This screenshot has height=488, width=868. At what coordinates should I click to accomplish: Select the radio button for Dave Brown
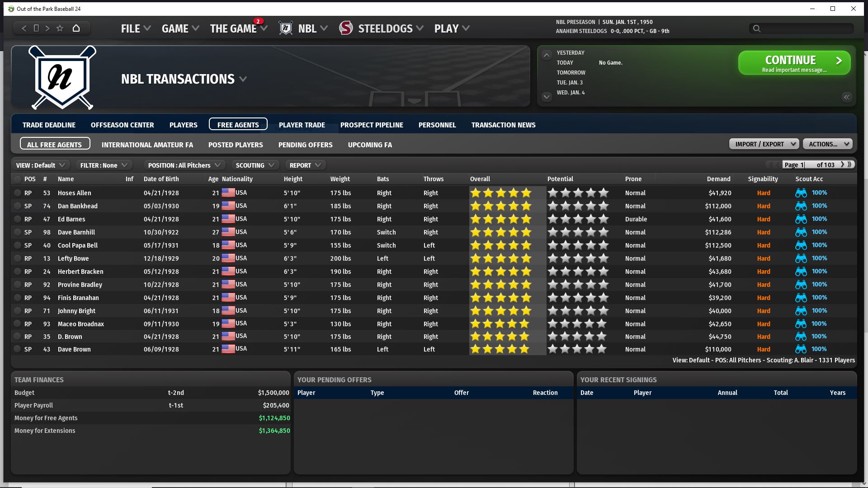17,349
